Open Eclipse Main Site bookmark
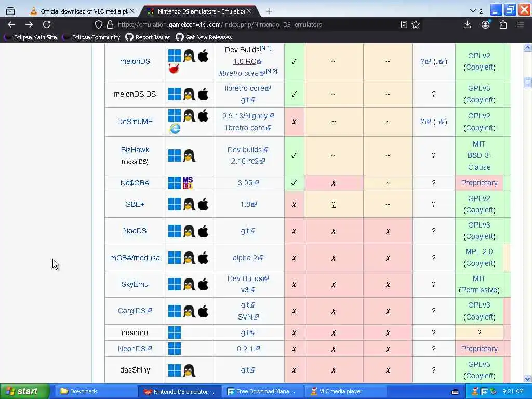The width and height of the screenshot is (532, 399). coord(31,37)
